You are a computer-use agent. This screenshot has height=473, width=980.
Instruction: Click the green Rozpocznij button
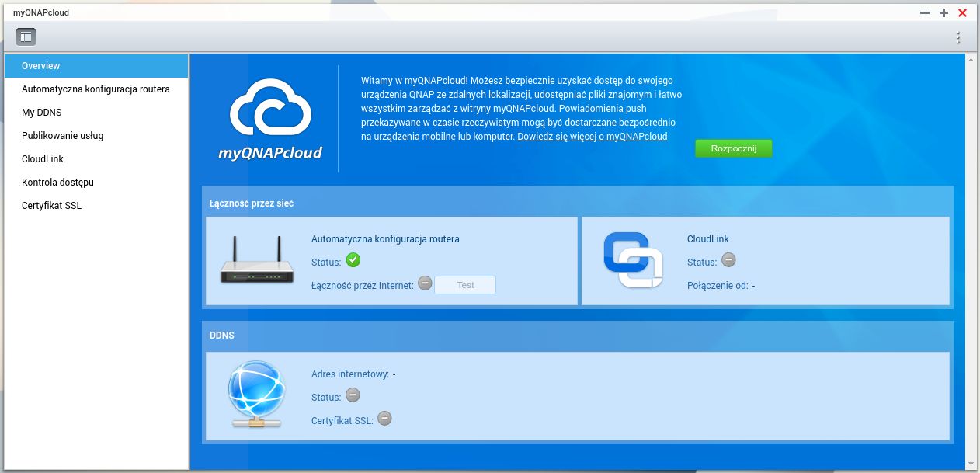point(733,148)
